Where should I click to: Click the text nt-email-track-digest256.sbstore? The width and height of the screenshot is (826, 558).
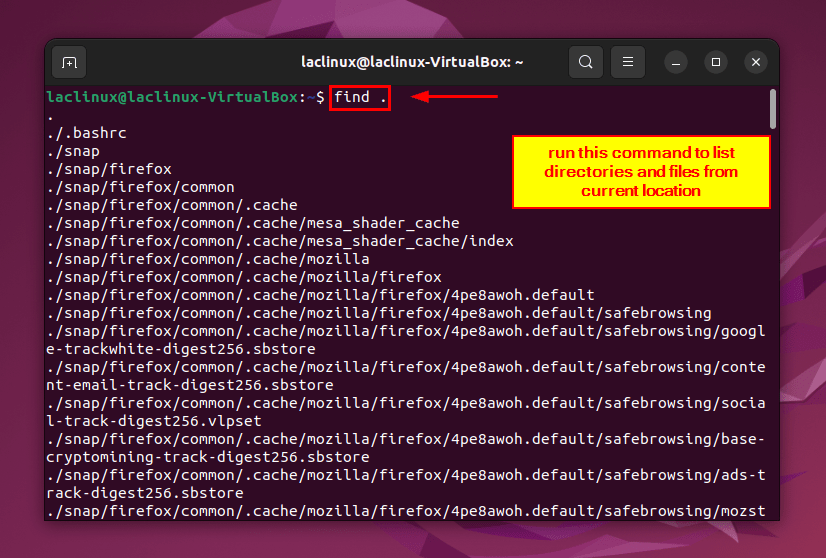pos(190,385)
